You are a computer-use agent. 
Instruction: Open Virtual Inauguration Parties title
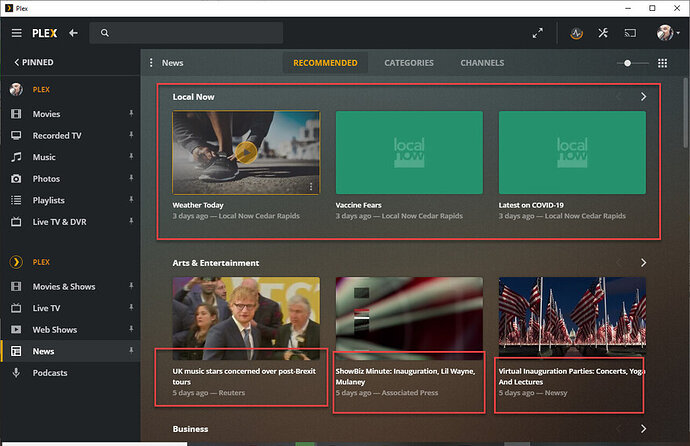pos(572,377)
